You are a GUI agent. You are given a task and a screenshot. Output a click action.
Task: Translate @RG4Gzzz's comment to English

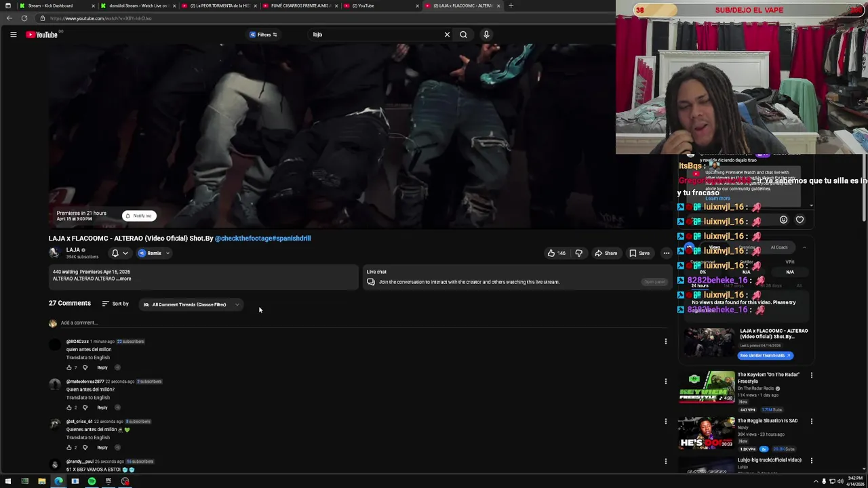[x=87, y=357]
